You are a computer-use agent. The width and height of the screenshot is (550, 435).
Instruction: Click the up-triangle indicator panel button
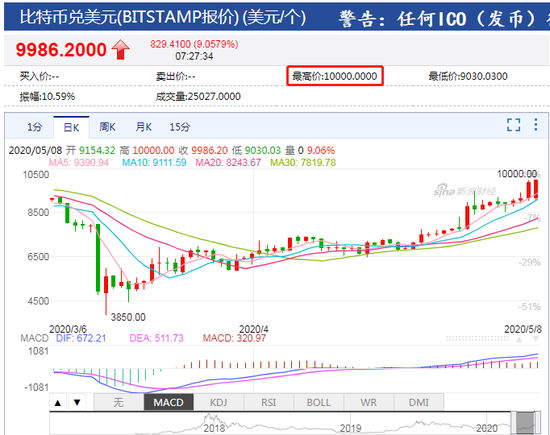(58, 402)
